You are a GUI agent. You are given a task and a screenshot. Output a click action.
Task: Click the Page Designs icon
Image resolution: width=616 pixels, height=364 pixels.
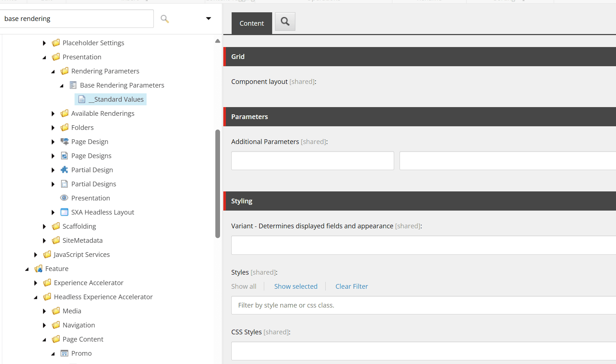(64, 156)
